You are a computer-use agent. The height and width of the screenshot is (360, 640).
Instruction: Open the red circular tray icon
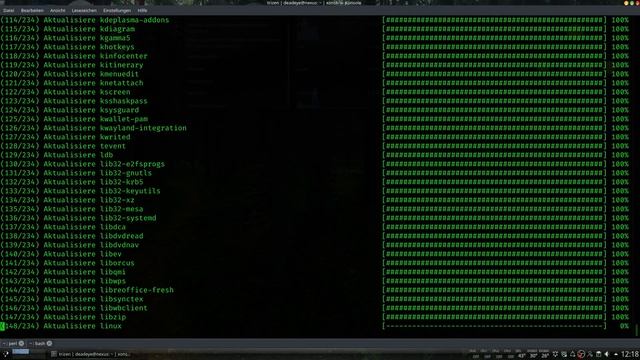point(581,354)
